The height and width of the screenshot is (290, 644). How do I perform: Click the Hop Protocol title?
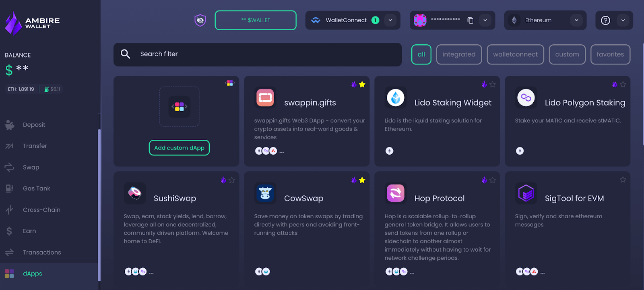[440, 198]
